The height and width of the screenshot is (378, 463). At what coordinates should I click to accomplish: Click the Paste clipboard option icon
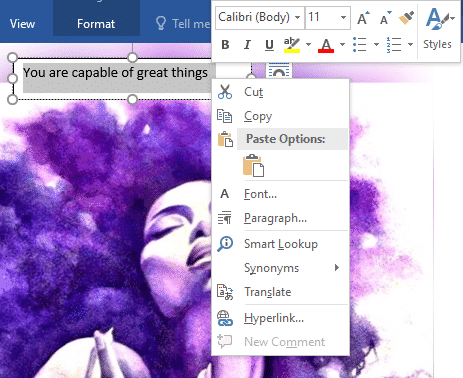tap(253, 165)
